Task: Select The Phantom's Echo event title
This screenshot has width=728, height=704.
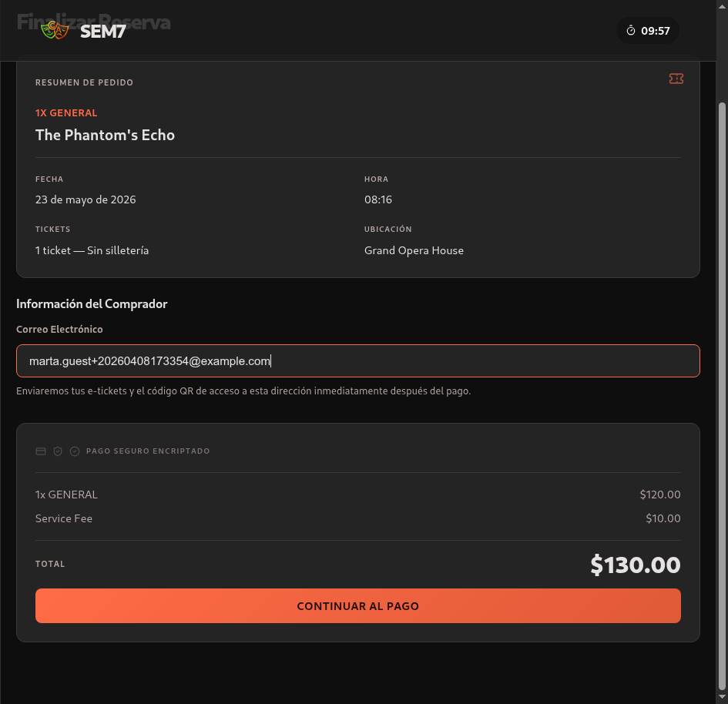Action: [x=105, y=136]
